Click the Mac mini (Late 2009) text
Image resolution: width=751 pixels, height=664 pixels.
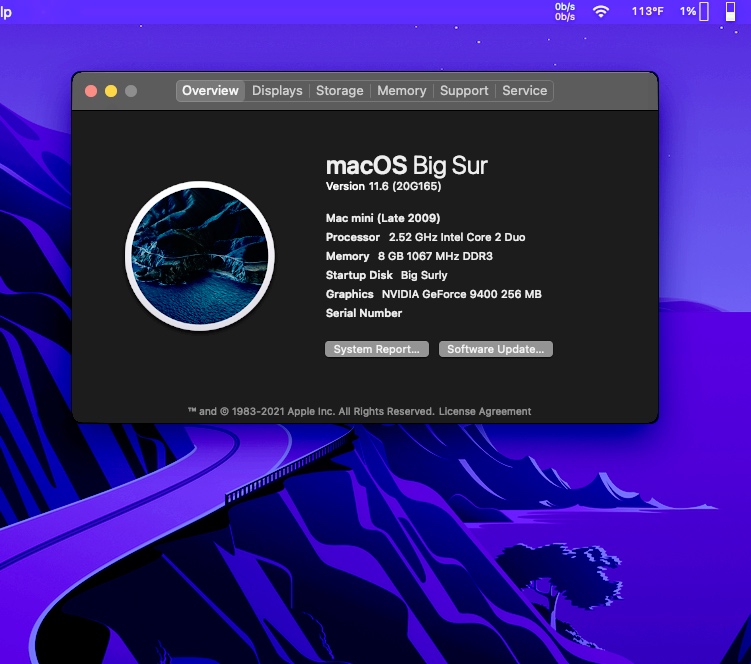coord(383,218)
